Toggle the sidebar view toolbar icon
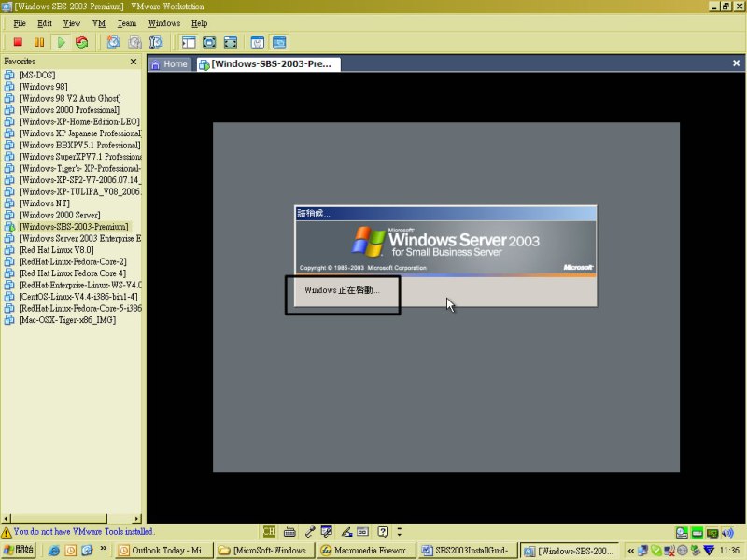747x560 pixels. (x=189, y=42)
